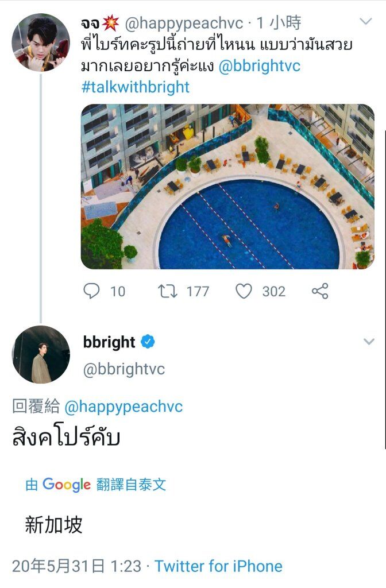386x588 pixels.
Task: Open happypeachvc's profile avatar
Action: tap(41, 42)
